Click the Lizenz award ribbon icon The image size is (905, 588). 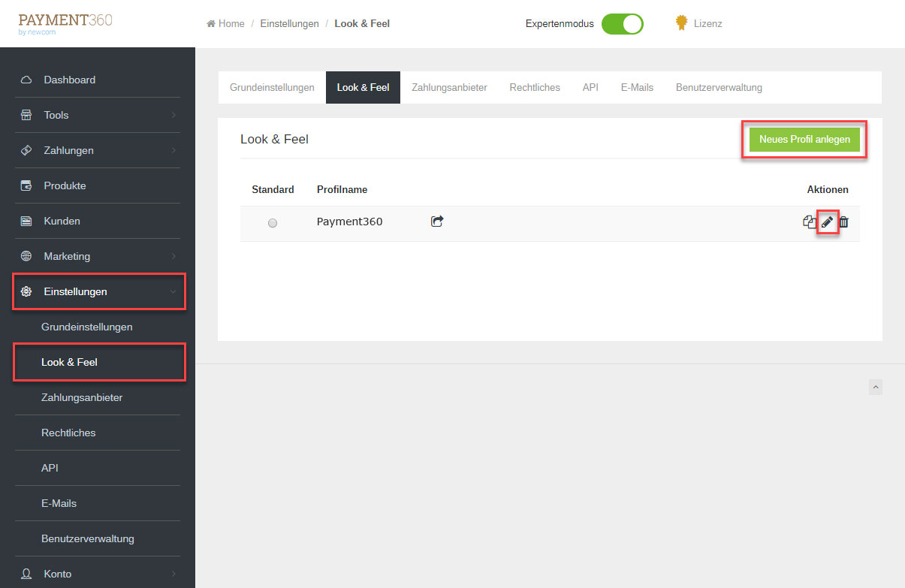681,23
